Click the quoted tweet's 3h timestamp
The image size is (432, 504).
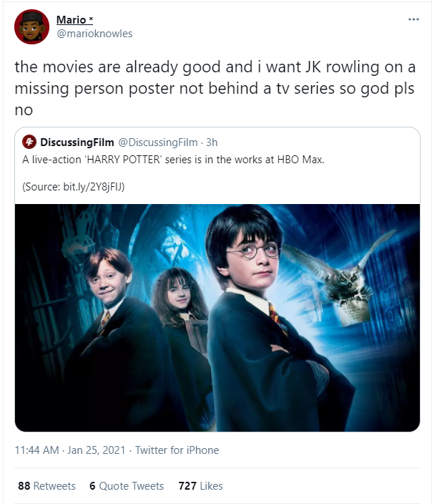pos(212,142)
